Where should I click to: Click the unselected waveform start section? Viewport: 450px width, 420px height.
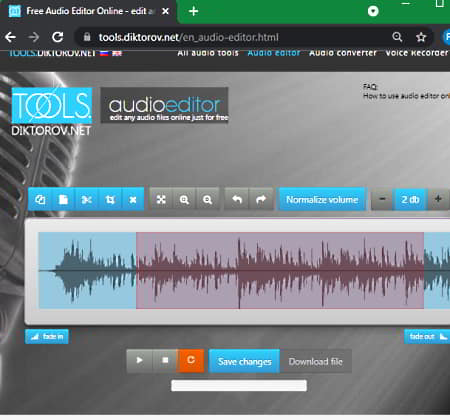coord(87,270)
